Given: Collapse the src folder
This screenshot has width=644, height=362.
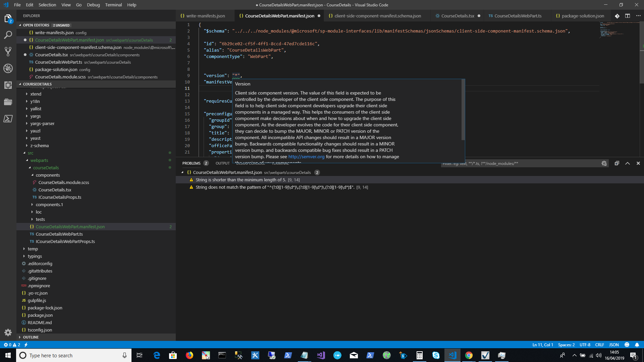Looking at the screenshot, I should [30, 153].
